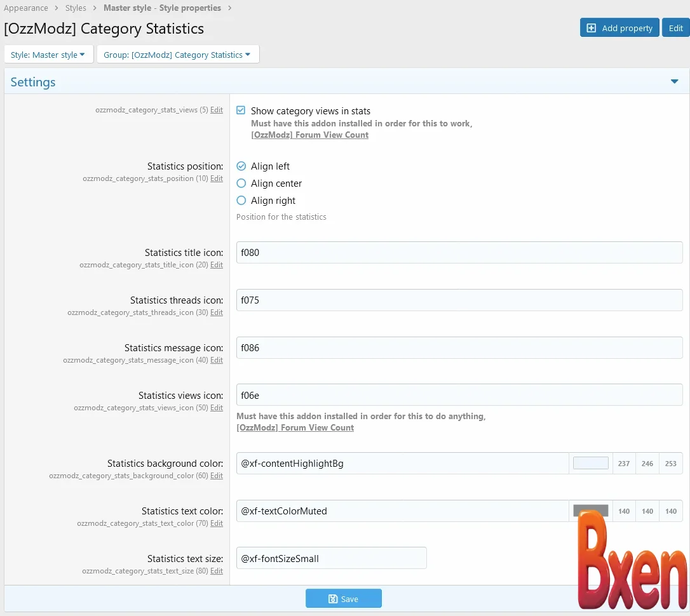Select the Align right option
690x616 pixels.
pyautogui.click(x=241, y=200)
